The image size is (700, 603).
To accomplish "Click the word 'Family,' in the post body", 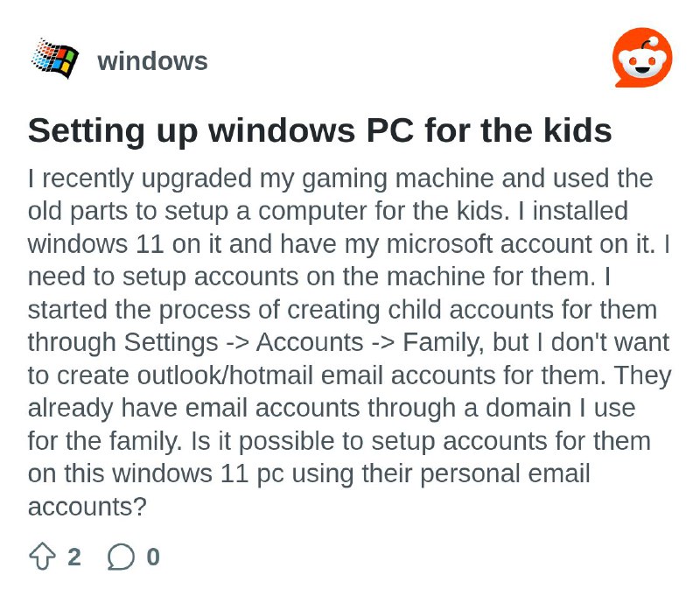I will point(444,342).
